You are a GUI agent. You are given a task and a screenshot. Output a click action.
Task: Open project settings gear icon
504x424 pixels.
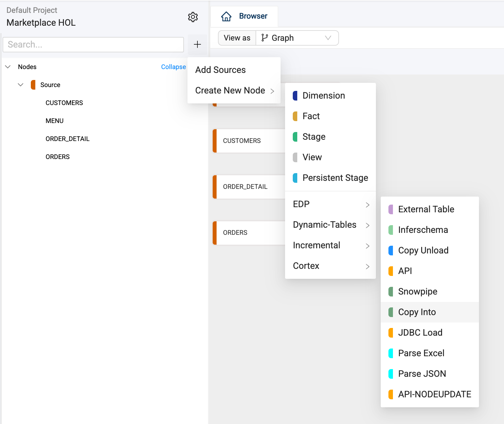click(193, 17)
